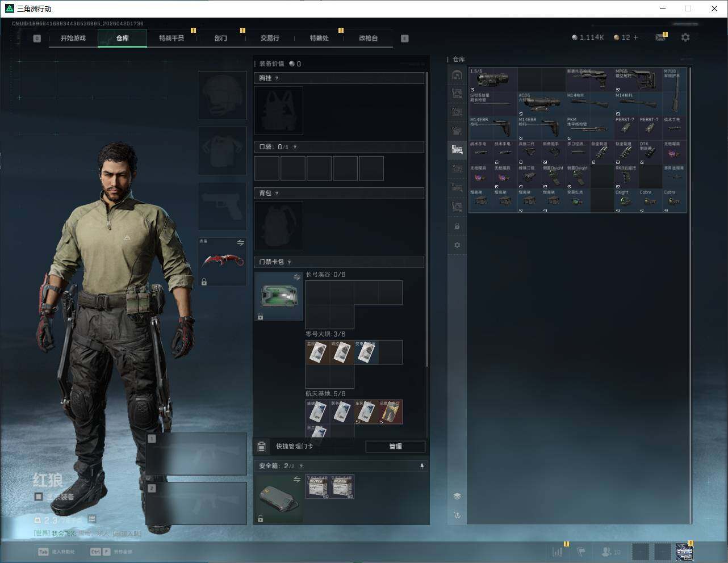Select the DTK muzzle brake item
This screenshot has width=728, height=563.
[650, 152]
